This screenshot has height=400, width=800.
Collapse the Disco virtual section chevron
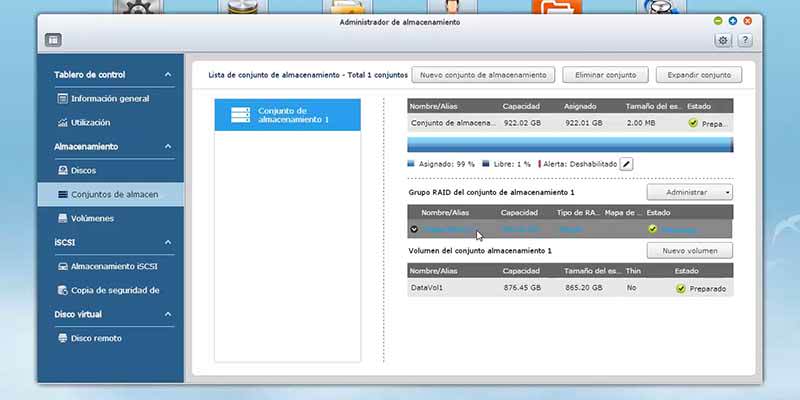[x=168, y=314]
